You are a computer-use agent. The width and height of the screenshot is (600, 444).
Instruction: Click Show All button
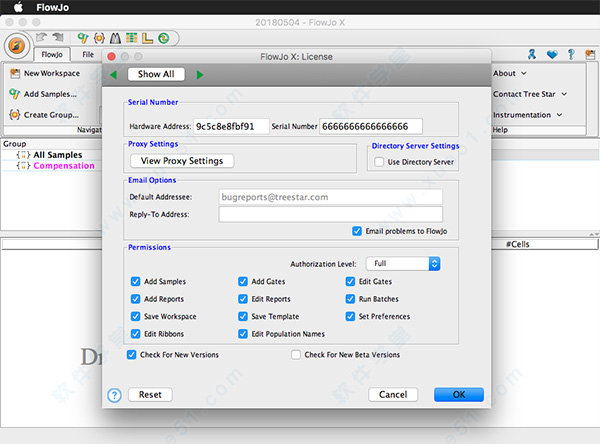156,74
